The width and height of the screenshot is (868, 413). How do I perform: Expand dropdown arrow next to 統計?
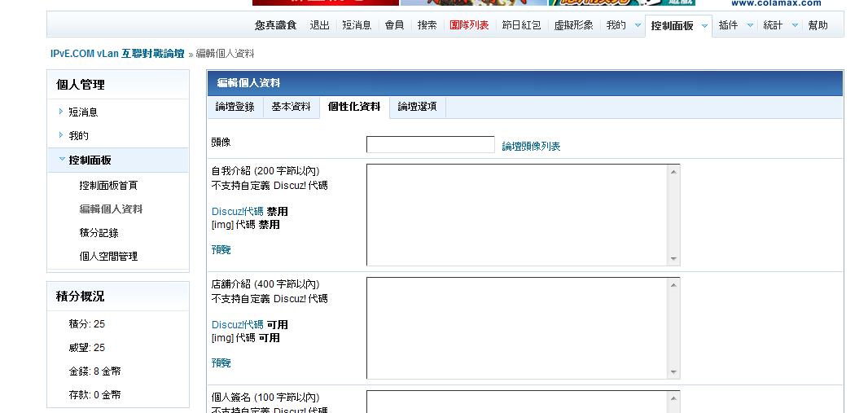[x=795, y=25]
